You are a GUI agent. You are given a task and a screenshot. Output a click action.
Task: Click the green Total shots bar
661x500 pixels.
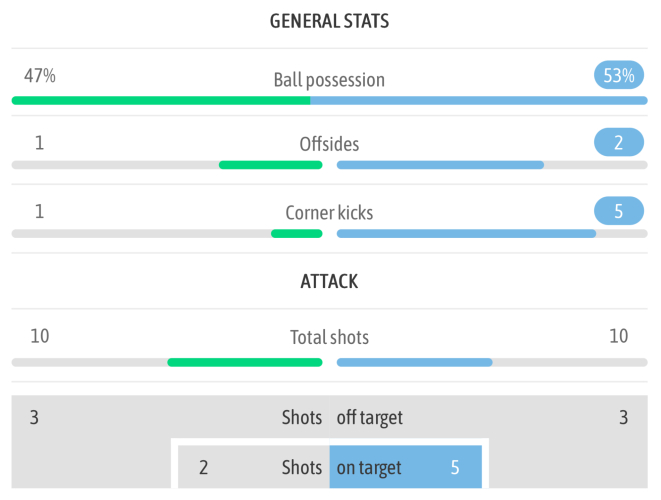244,362
